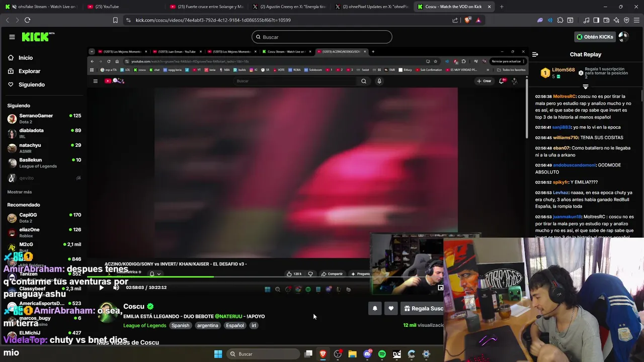Select the Spanish tag
The height and width of the screenshot is (362, 644).
pyautogui.click(x=180, y=325)
